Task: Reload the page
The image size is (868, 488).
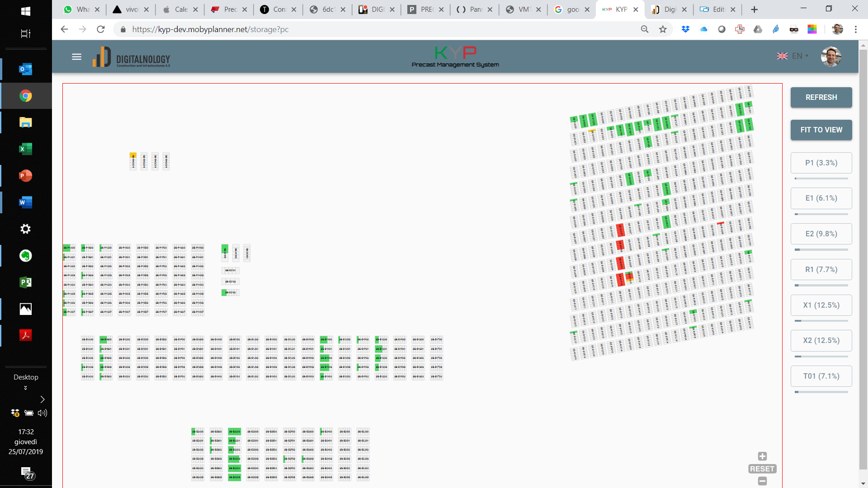Action: [100, 29]
